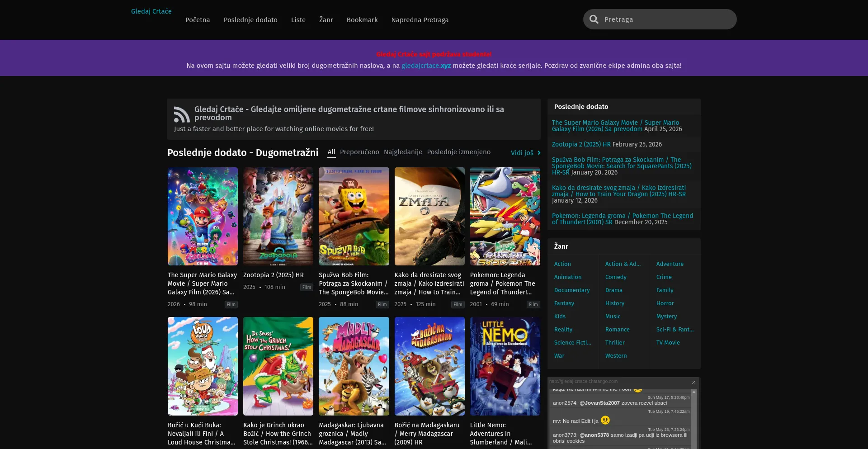Click the Vidi još arrow chevron

coord(539,153)
